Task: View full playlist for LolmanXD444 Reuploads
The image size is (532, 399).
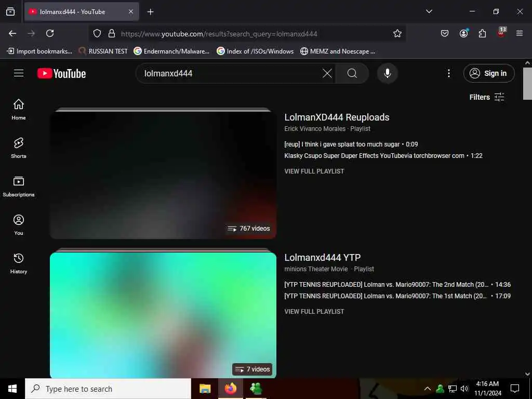Action: click(314, 171)
